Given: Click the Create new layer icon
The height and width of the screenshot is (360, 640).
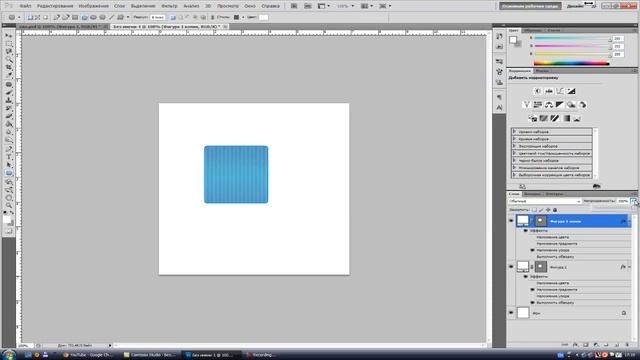Looking at the screenshot, I should [x=617, y=345].
